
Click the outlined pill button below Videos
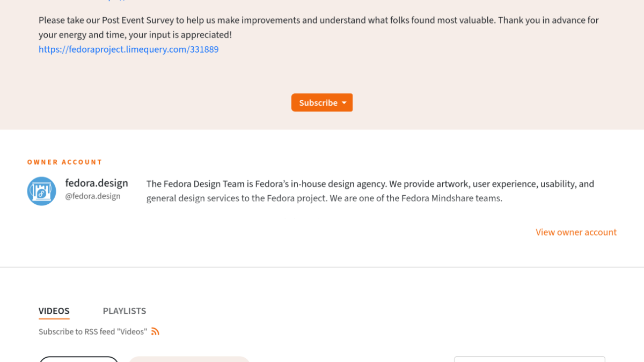click(79, 359)
